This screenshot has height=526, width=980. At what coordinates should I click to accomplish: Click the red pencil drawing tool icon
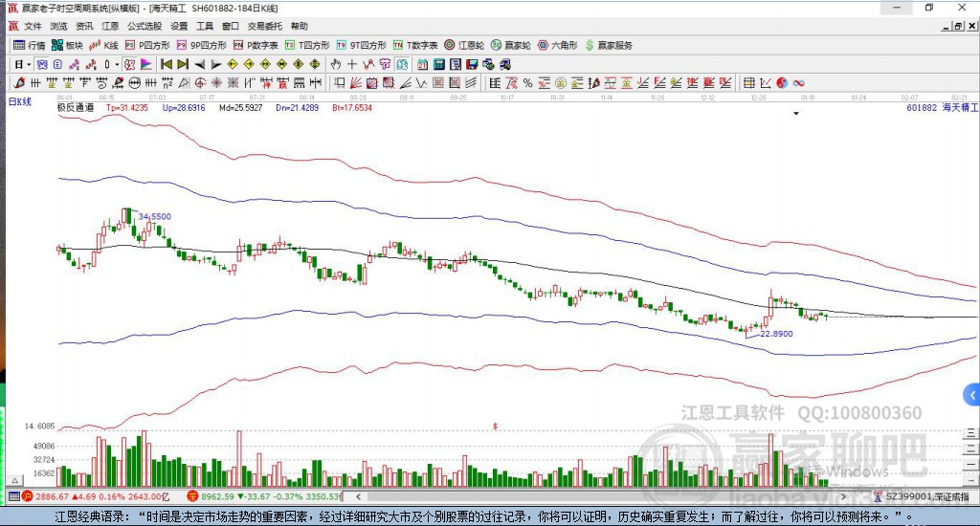pos(19,82)
